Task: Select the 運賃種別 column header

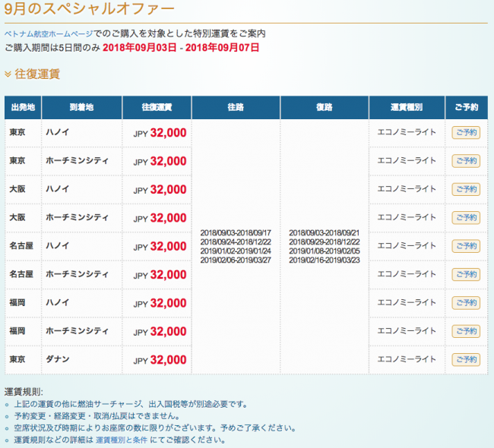Action: tap(407, 107)
